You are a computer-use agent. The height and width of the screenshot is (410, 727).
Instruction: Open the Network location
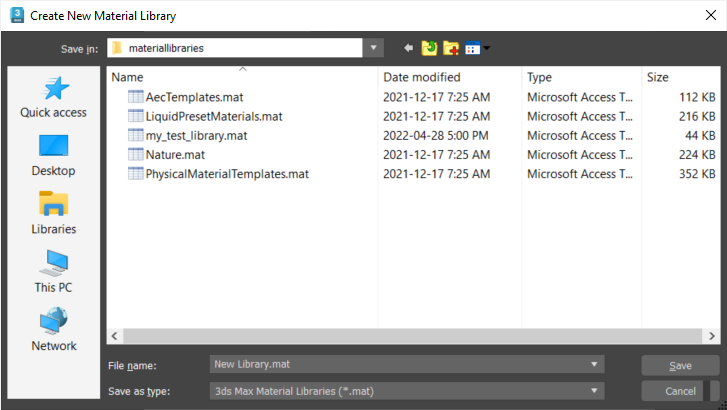(53, 330)
